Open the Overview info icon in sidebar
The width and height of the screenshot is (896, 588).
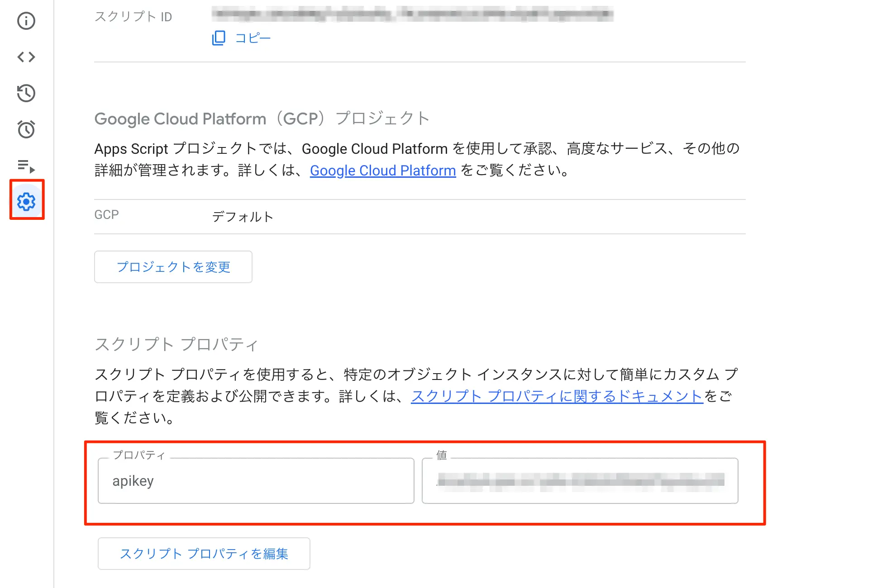(x=26, y=21)
